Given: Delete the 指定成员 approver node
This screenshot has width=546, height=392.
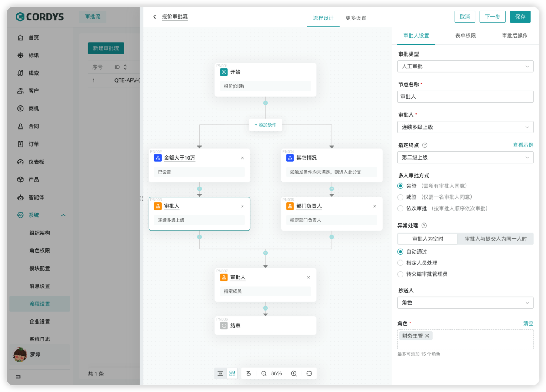Looking at the screenshot, I should 308,277.
